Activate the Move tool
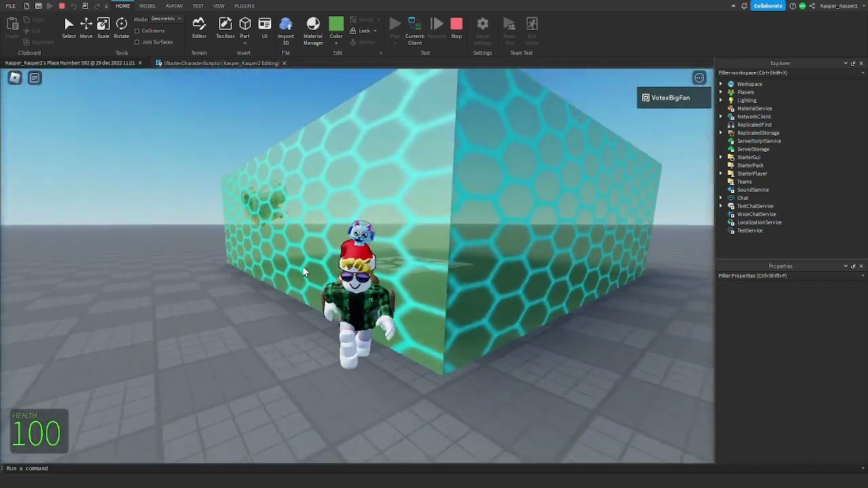 (86, 28)
